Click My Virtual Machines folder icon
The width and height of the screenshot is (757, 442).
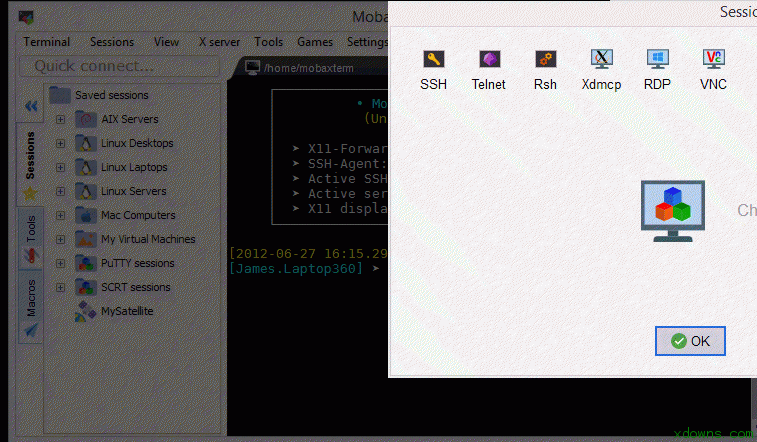point(86,239)
